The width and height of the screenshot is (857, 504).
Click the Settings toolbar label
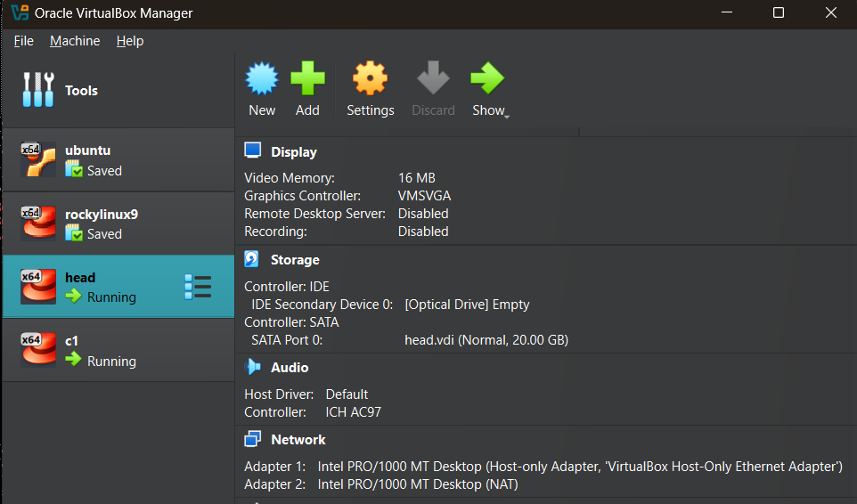click(x=370, y=110)
